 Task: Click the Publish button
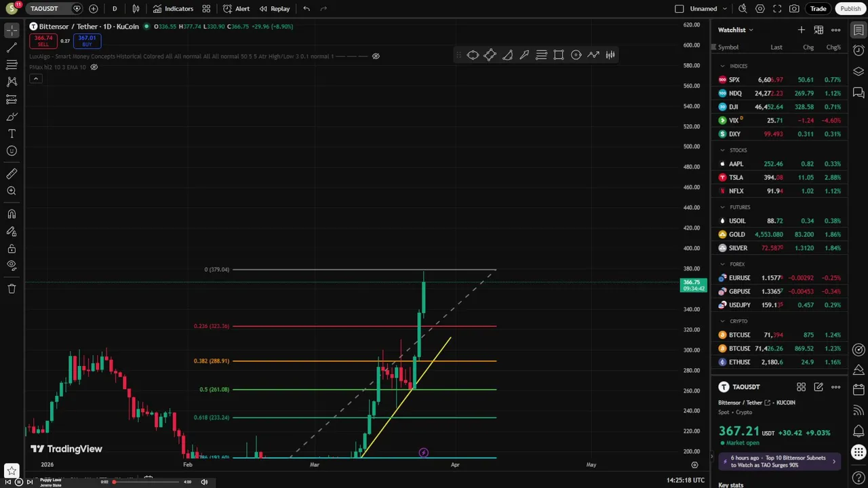pyautogui.click(x=850, y=9)
